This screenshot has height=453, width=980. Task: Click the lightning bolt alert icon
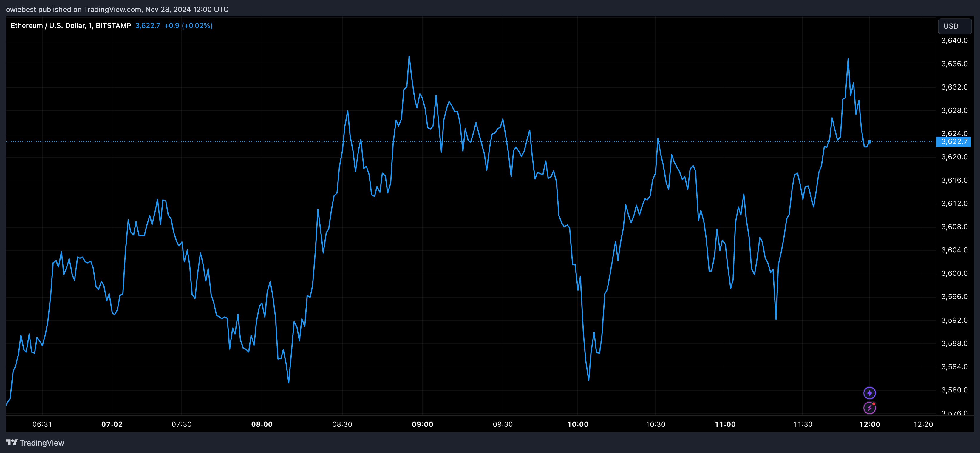(x=870, y=408)
